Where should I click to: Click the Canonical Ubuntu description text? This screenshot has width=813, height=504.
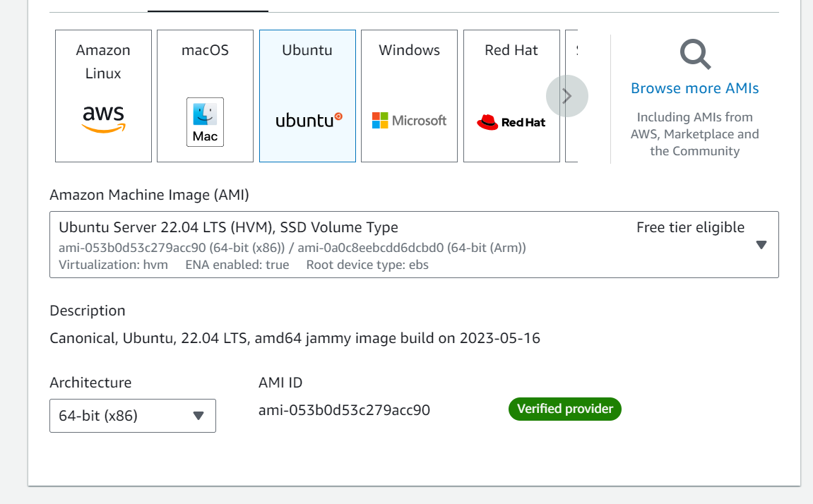[x=295, y=338]
